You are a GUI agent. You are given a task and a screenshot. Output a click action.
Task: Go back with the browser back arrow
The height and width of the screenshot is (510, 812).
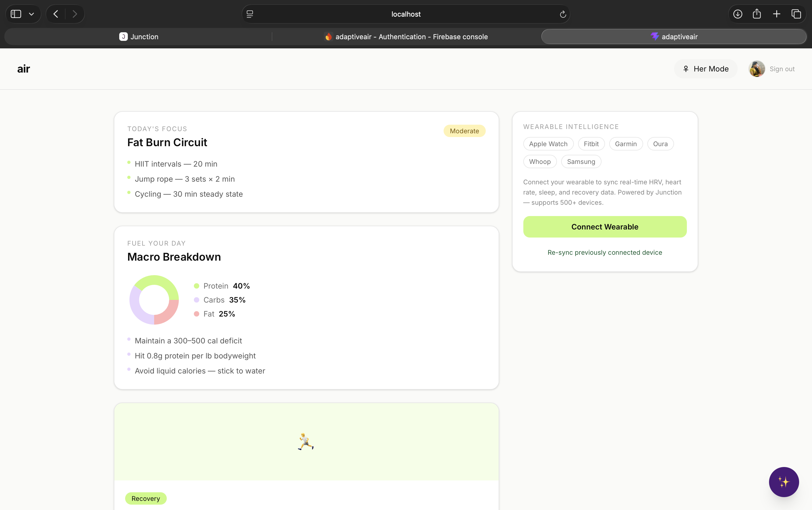(x=56, y=14)
